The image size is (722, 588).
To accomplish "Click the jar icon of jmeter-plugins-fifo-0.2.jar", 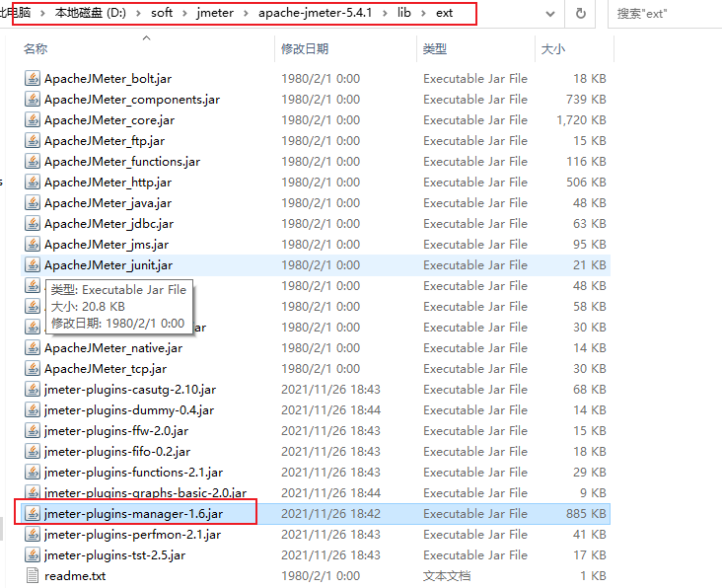I will (x=33, y=452).
